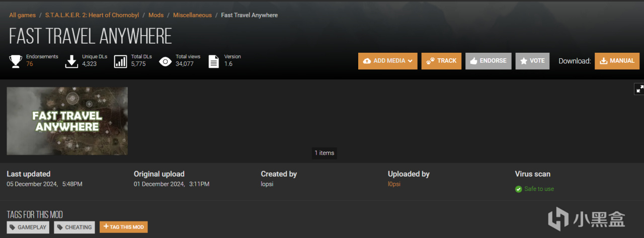Open the Fast Travel Anywhere preview thumbnail
This screenshot has height=238, width=644.
[x=67, y=121]
